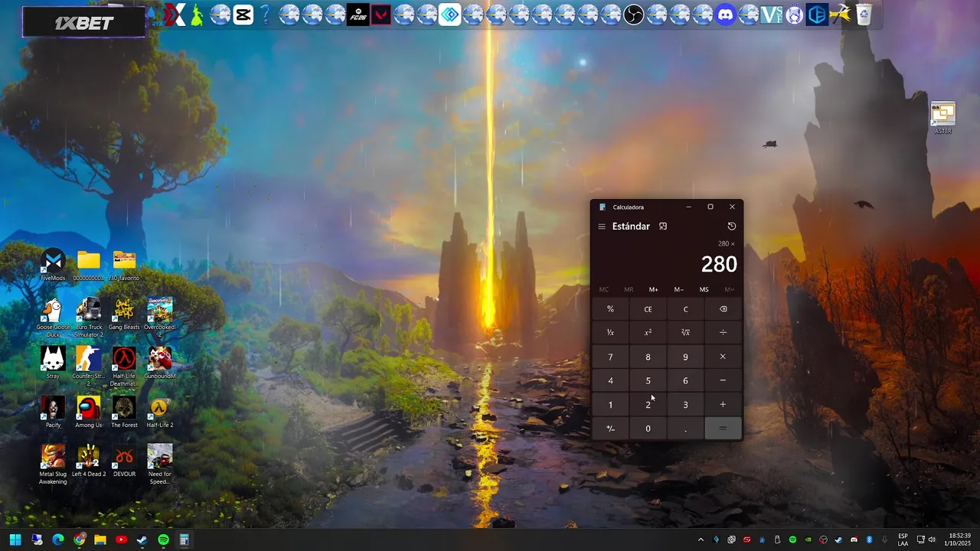
Task: Select Need for Speed desktop icon
Action: (x=159, y=465)
